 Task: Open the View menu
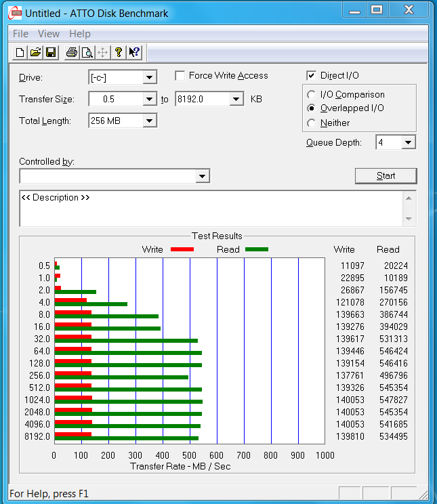[x=49, y=34]
